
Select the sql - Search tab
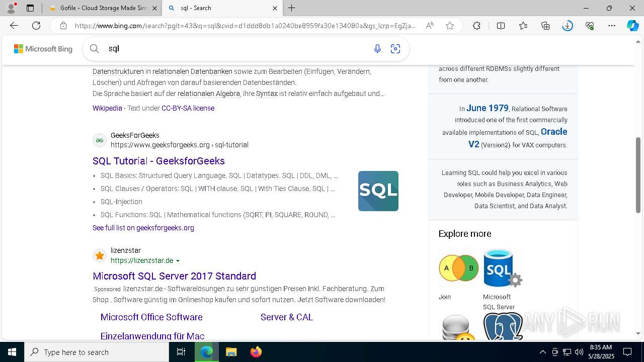click(222, 8)
